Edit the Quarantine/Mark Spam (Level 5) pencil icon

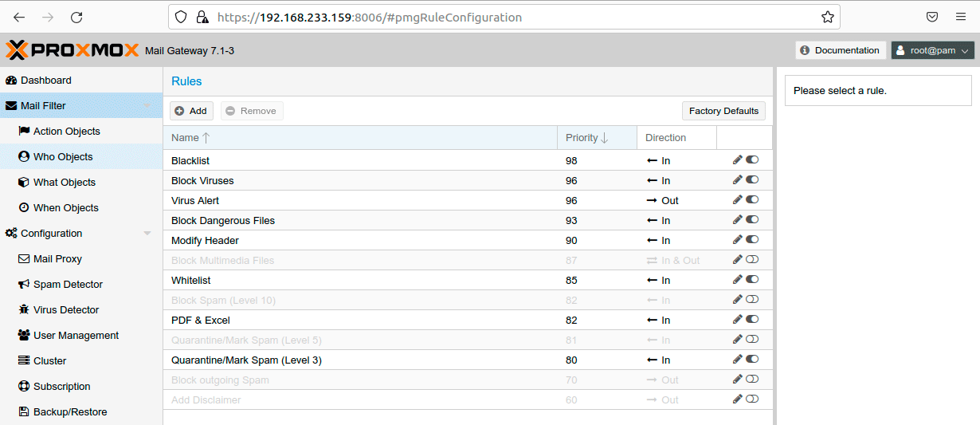coord(738,339)
